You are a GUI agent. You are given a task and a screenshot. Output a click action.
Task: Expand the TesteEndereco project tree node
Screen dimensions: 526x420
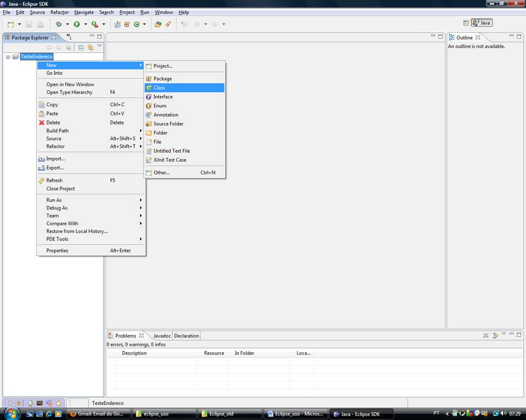(x=8, y=57)
